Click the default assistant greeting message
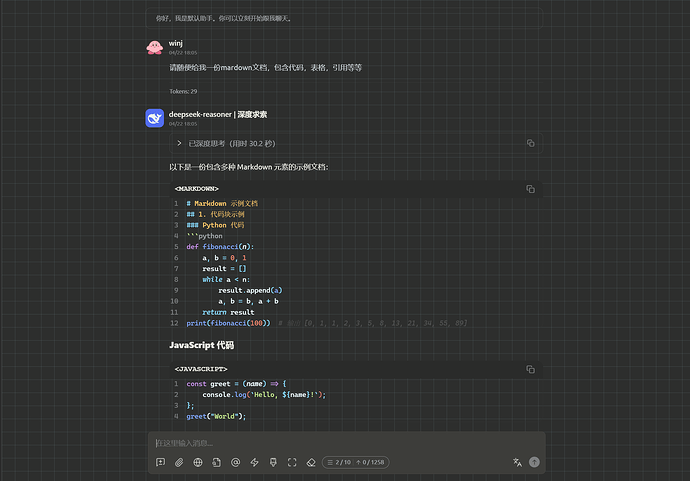 [224, 18]
